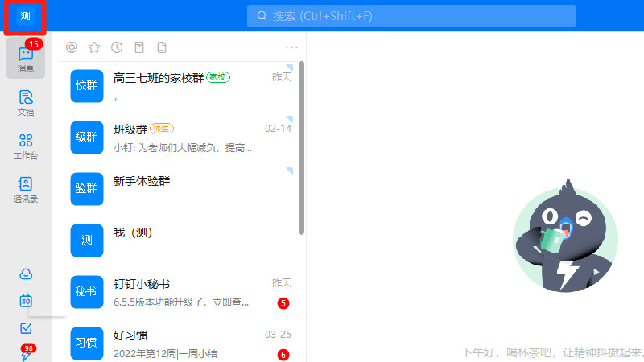Open the 钉钉小秘书 conversation
644x362 pixels.
coord(181,293)
